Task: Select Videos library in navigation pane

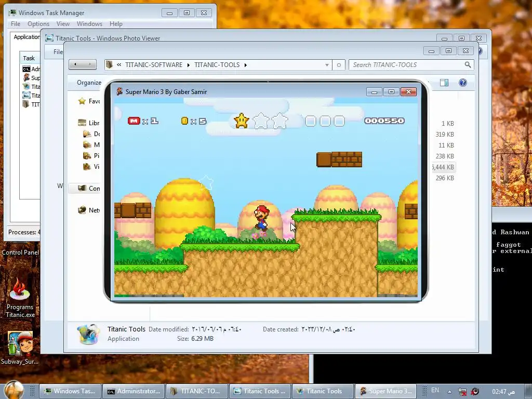Action: click(91, 167)
